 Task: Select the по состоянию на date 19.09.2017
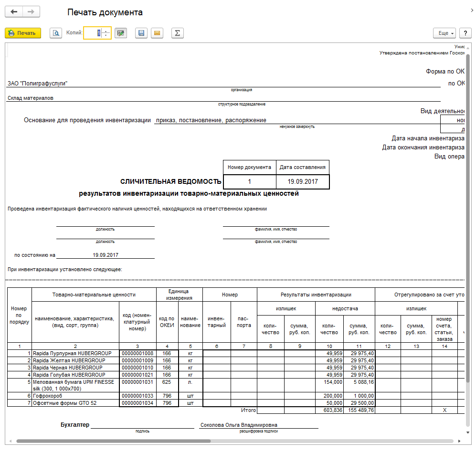pyautogui.click(x=106, y=255)
